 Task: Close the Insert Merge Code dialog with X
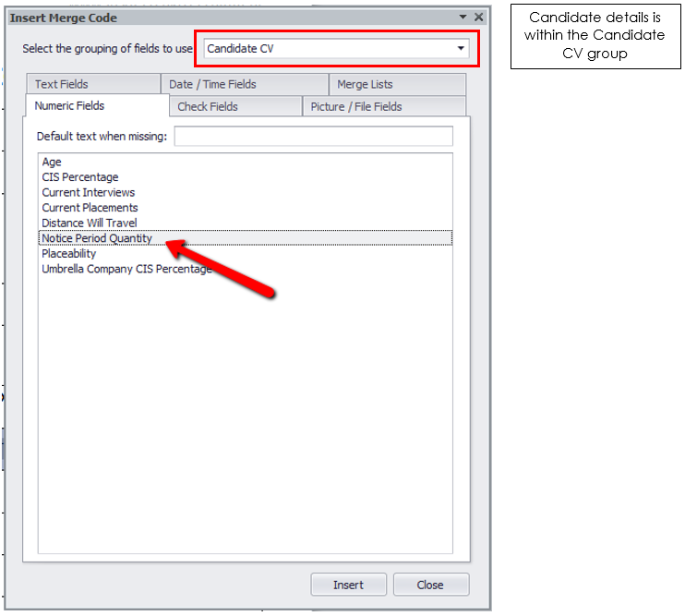[x=478, y=18]
